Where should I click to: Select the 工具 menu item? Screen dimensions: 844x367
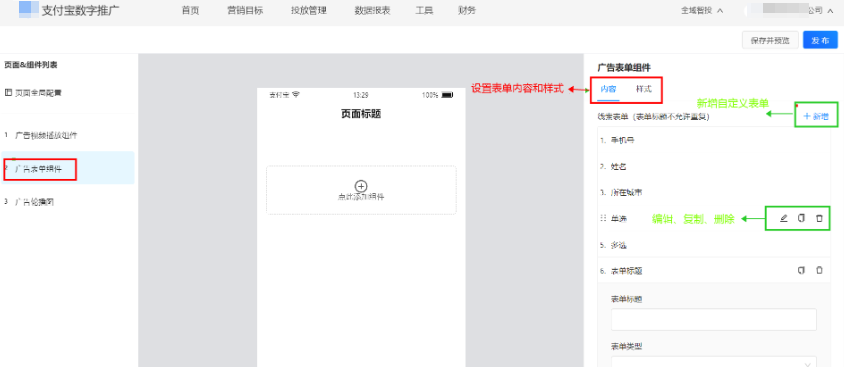[424, 11]
